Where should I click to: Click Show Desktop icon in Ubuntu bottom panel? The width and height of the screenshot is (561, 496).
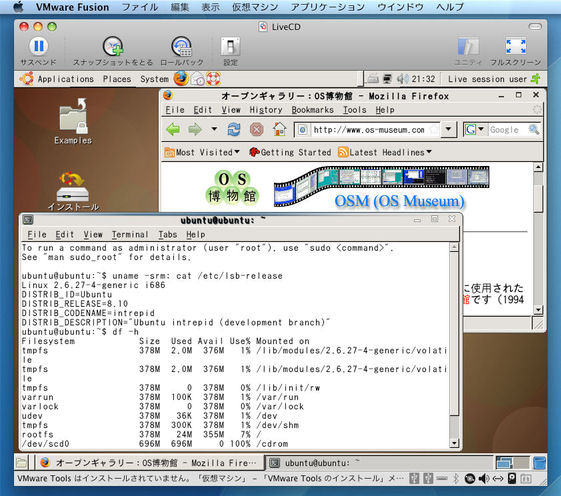pyautogui.click(x=21, y=463)
